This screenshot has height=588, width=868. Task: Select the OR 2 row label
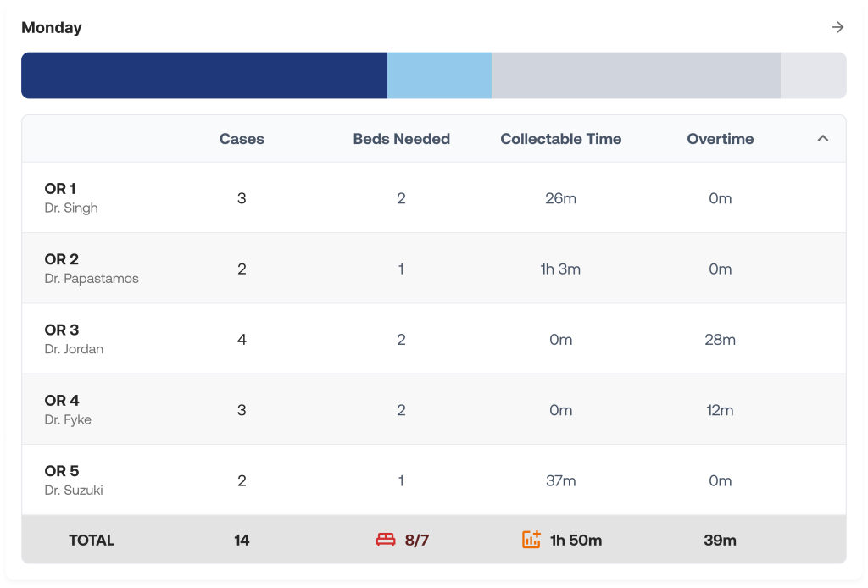61,259
